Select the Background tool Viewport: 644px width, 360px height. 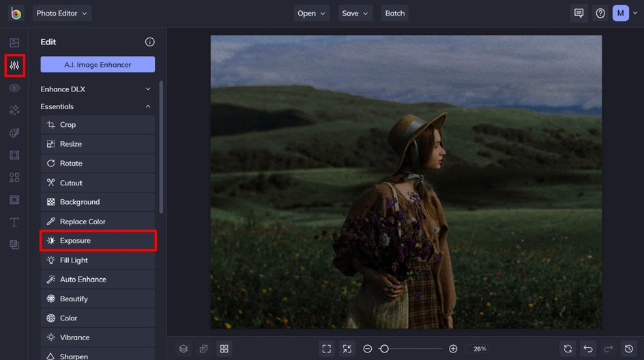(98, 202)
